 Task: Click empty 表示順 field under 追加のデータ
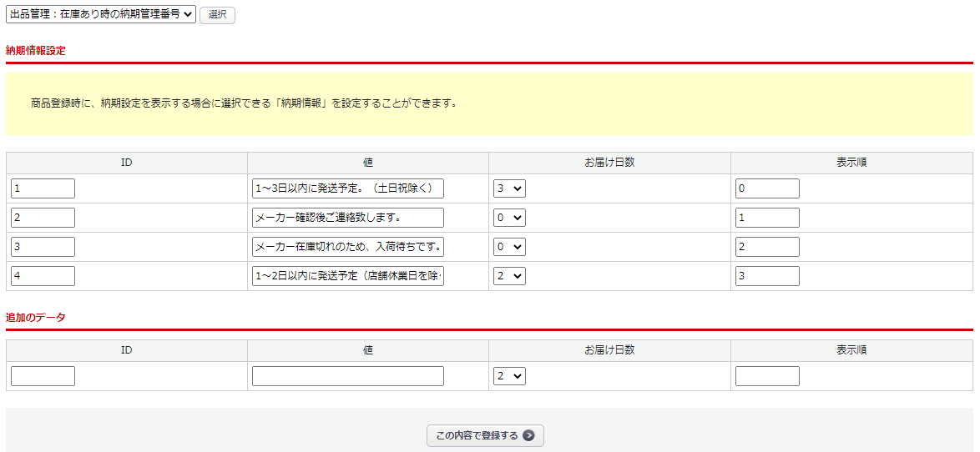[x=767, y=376]
